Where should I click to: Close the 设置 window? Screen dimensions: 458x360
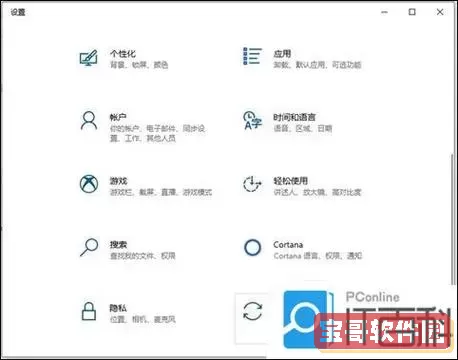(x=440, y=12)
